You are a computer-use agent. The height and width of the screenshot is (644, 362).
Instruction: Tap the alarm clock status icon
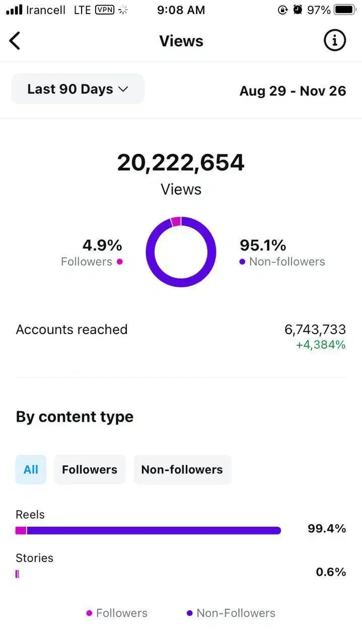[x=298, y=10]
